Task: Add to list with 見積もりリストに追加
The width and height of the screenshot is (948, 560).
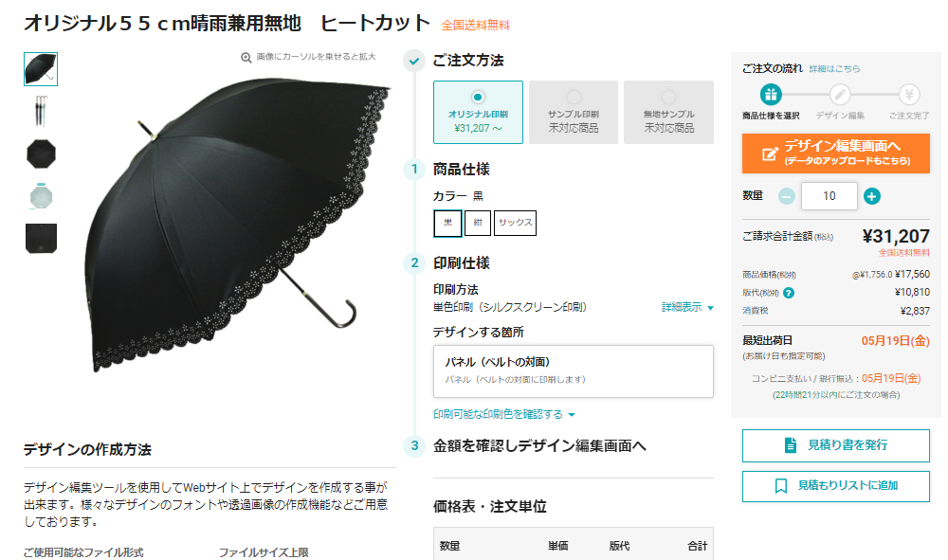Action: (835, 486)
